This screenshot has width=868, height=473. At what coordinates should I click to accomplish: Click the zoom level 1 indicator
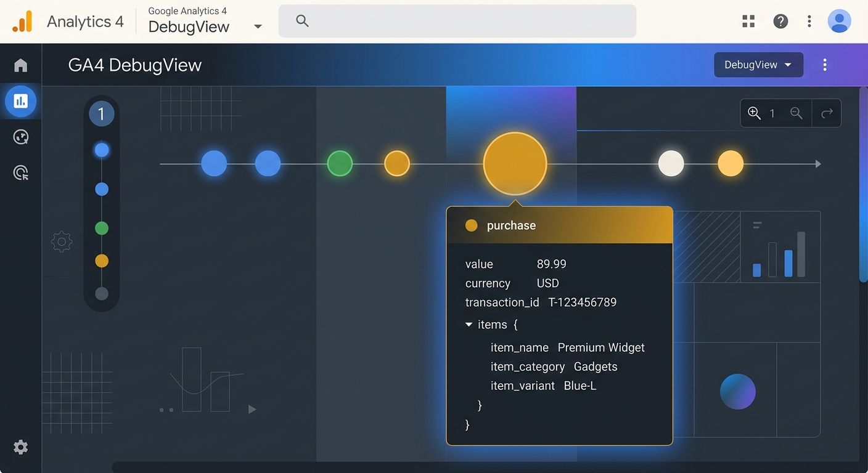pyautogui.click(x=772, y=113)
